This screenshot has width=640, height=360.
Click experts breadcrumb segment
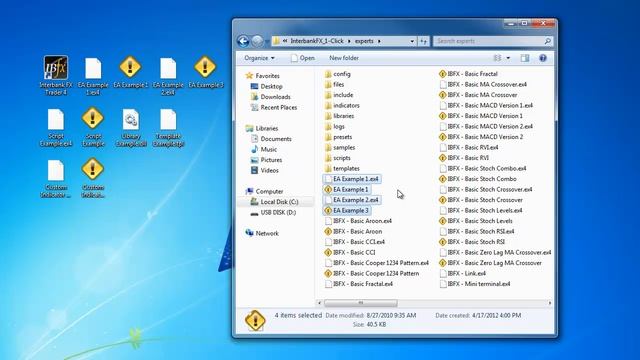364,41
